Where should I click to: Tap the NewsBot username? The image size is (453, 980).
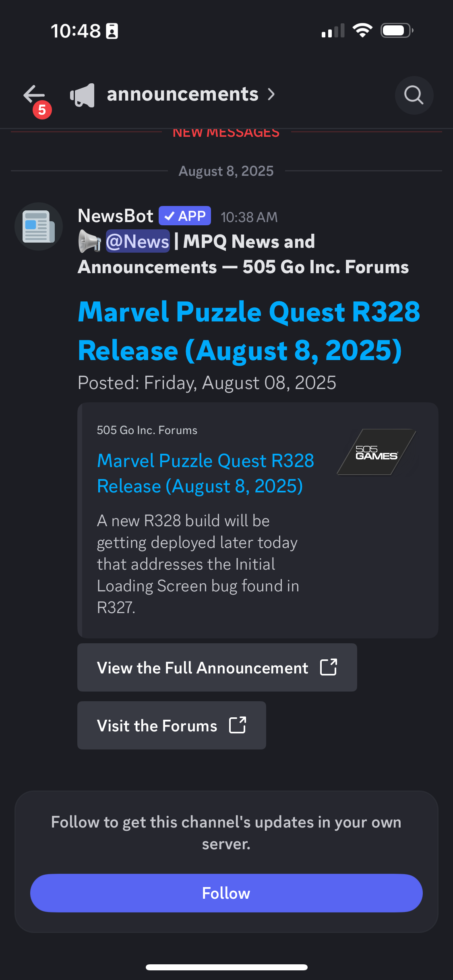(116, 216)
